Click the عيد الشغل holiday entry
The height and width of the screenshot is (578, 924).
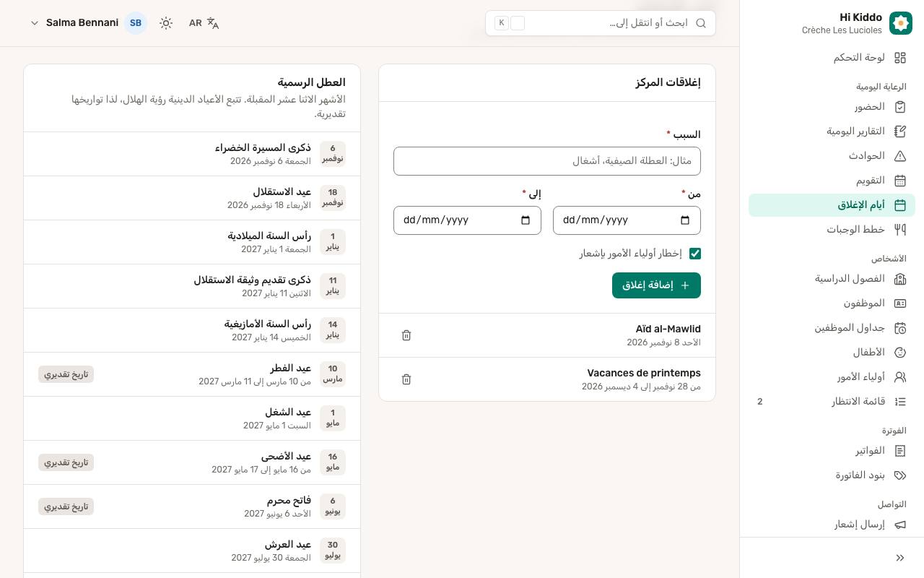[192, 418]
